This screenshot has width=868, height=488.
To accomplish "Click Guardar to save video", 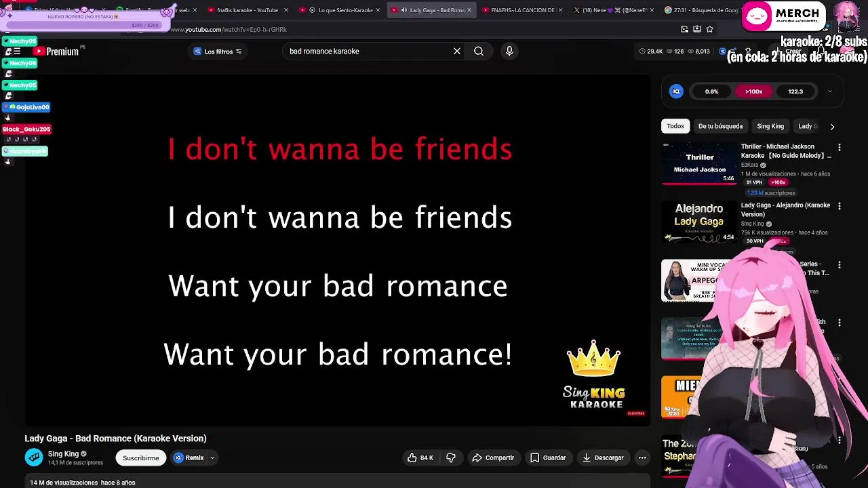I will [x=548, y=458].
